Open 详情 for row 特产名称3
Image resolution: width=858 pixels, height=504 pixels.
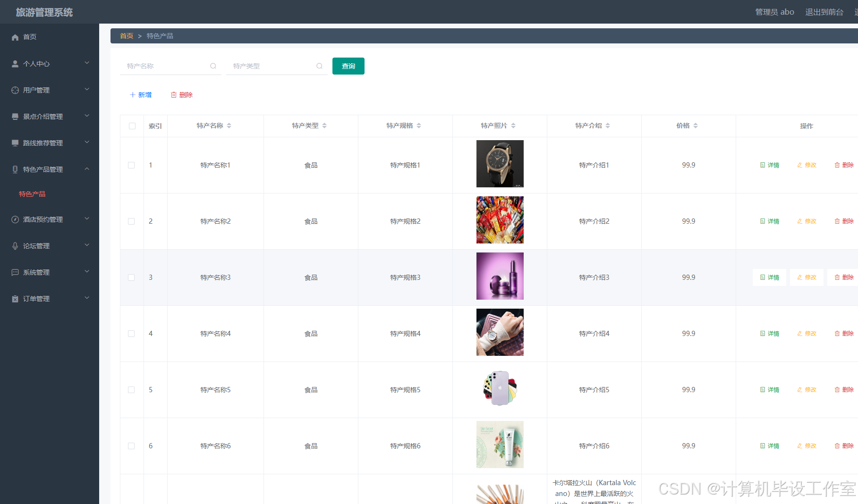[x=770, y=277]
